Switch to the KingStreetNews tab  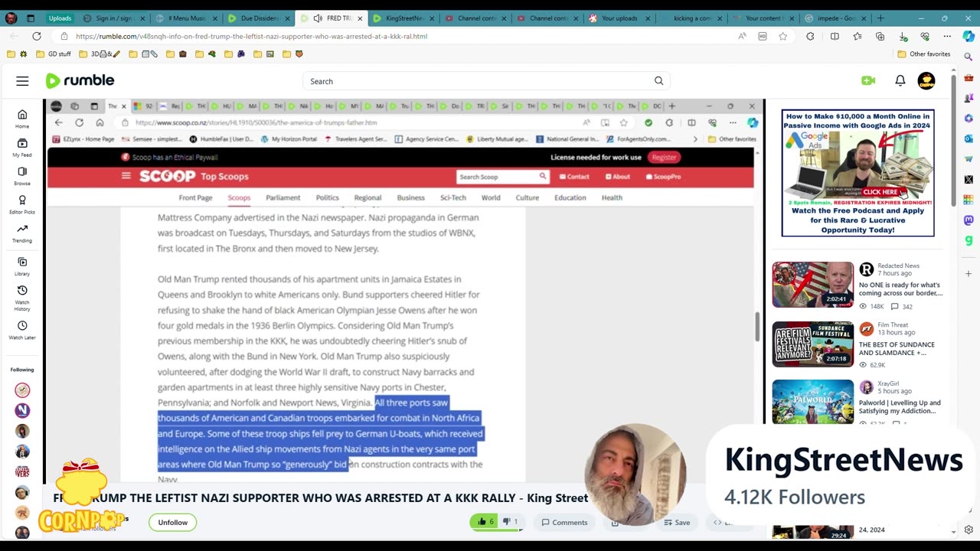click(x=403, y=18)
